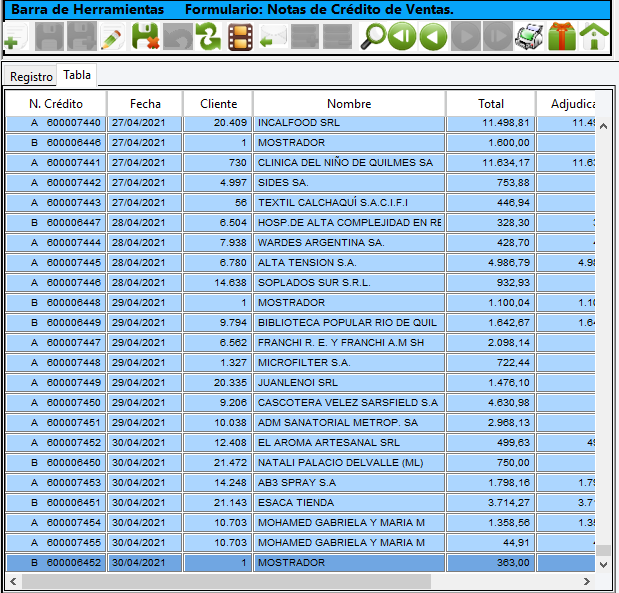Click the gift box icon
The width and height of the screenshot is (619, 593).
click(562, 37)
